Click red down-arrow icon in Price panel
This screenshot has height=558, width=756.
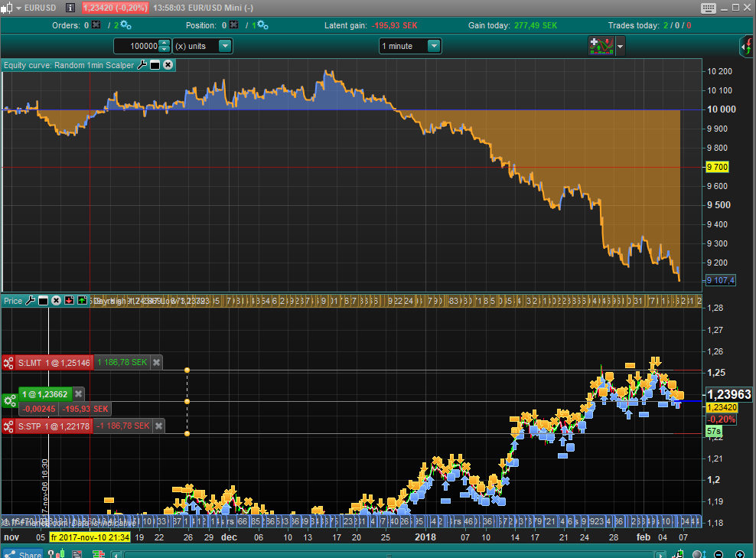coord(69,301)
